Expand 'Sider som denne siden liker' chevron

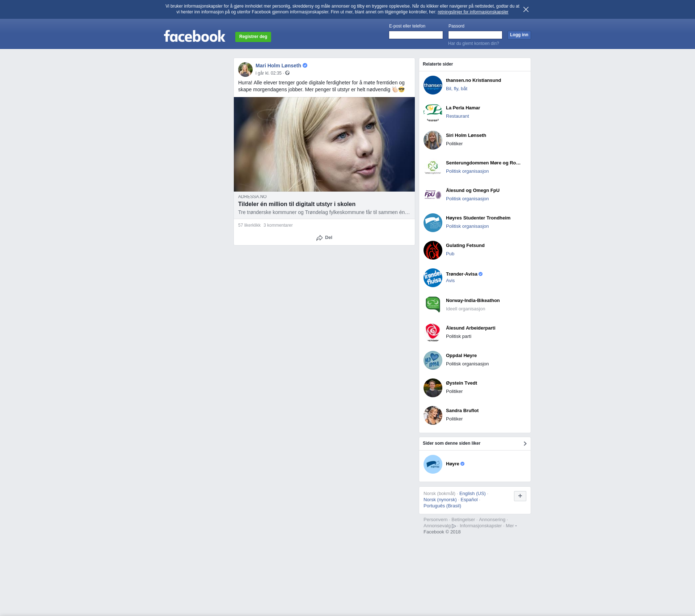[x=525, y=444]
